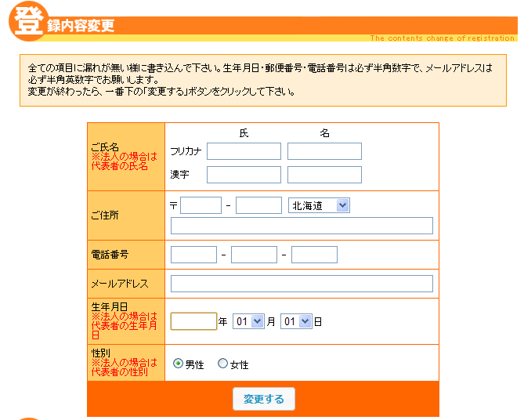The height and width of the screenshot is (420, 524).
Task: Click the メールアドレス input field
Action: (302, 284)
